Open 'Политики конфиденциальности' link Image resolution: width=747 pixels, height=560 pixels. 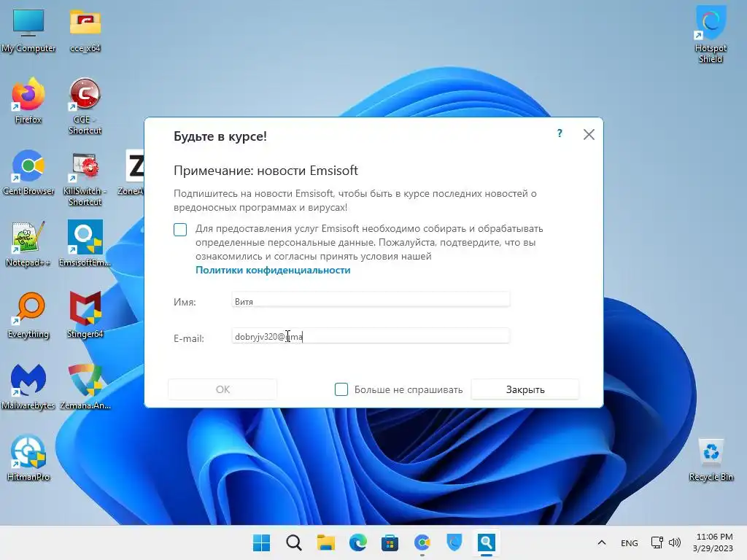tap(273, 270)
